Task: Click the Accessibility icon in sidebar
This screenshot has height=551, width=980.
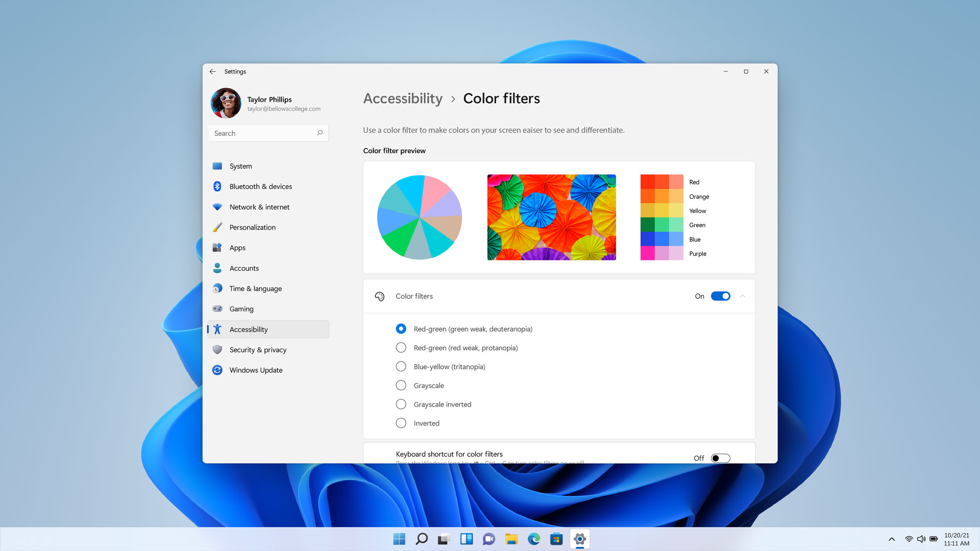Action: (217, 329)
